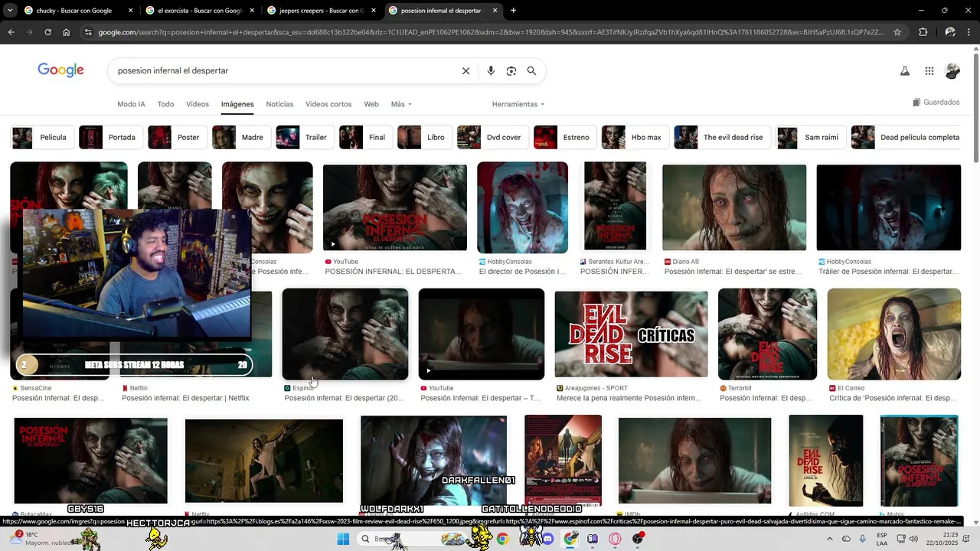The width and height of the screenshot is (980, 551).
Task: Open the browser home page
Action: click(x=66, y=32)
